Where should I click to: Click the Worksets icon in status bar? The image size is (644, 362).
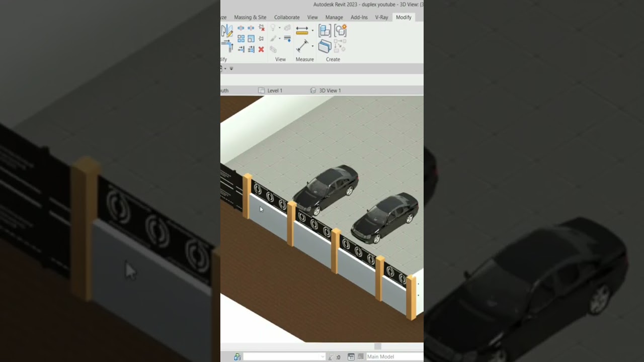237,357
